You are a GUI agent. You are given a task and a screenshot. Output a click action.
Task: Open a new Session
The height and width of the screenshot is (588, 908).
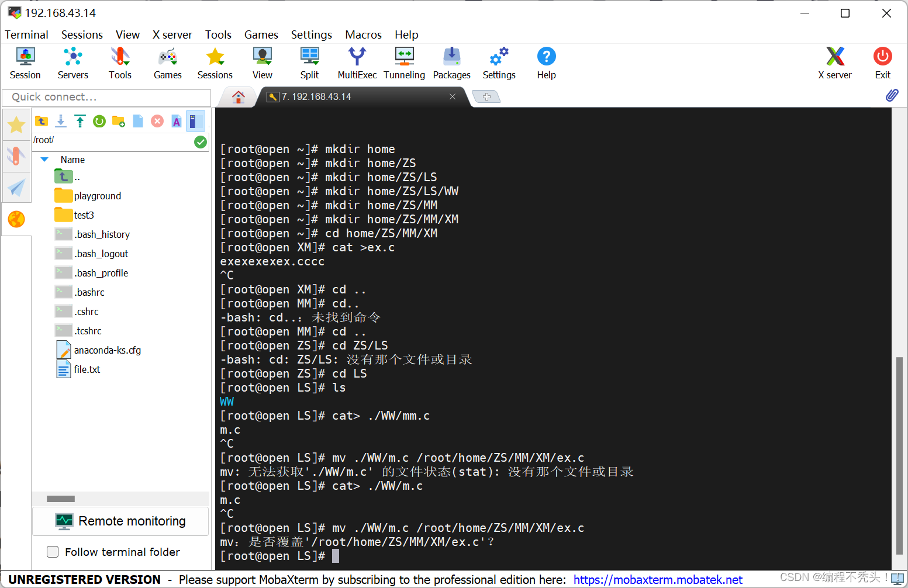pyautogui.click(x=25, y=63)
